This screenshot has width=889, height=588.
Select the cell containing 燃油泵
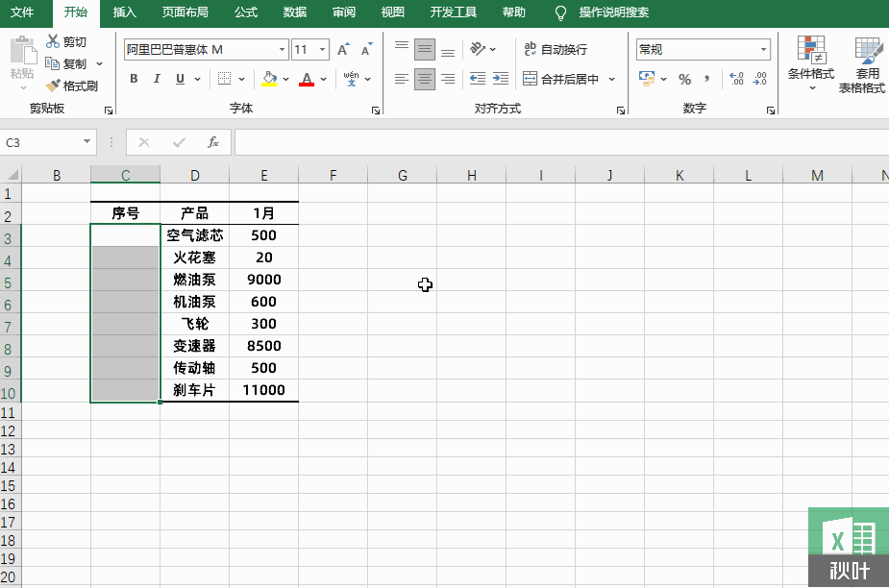coord(194,280)
